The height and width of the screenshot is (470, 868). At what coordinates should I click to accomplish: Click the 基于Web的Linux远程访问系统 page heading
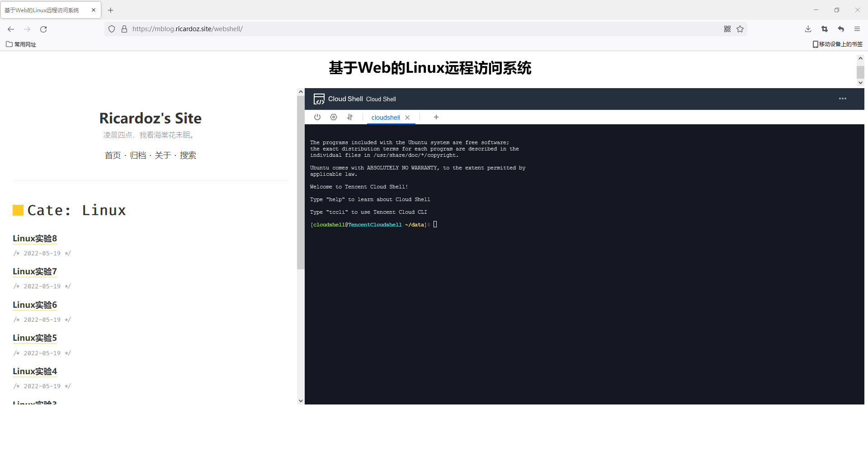pos(430,68)
